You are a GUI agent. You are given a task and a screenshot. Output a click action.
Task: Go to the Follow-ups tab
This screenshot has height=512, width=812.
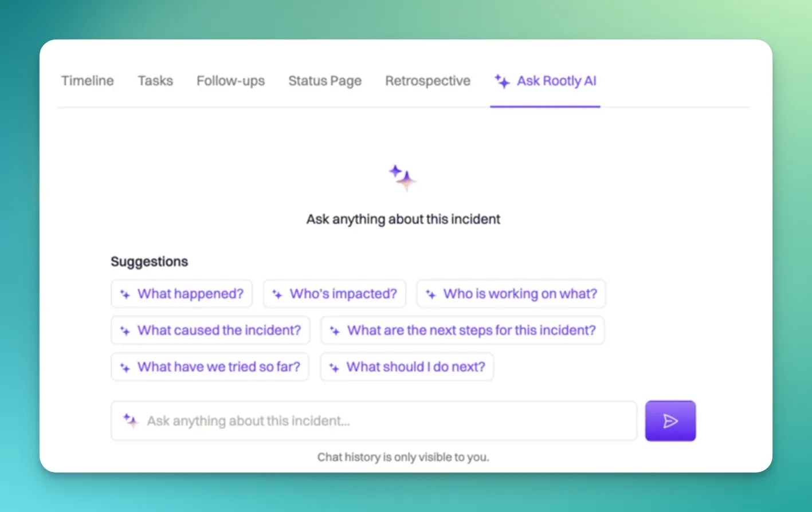point(231,81)
